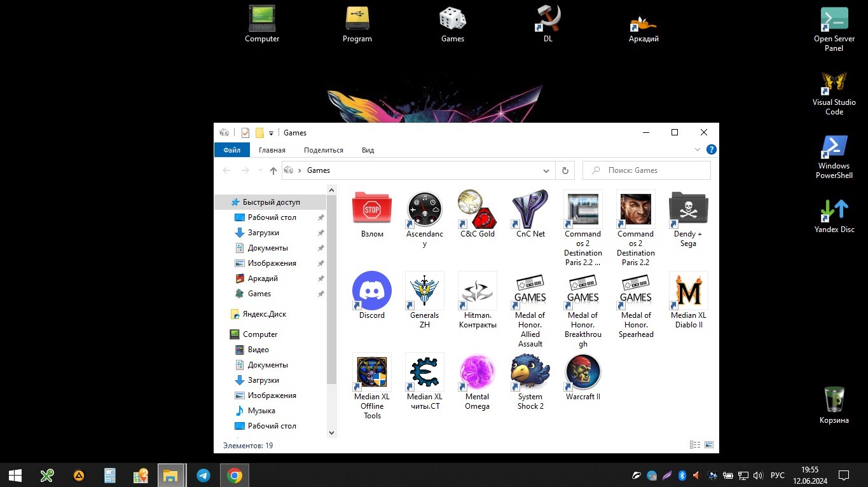Viewport: 868px width, 487px height.
Task: Click the Properties quick access toolbar icon
Action: [245, 133]
